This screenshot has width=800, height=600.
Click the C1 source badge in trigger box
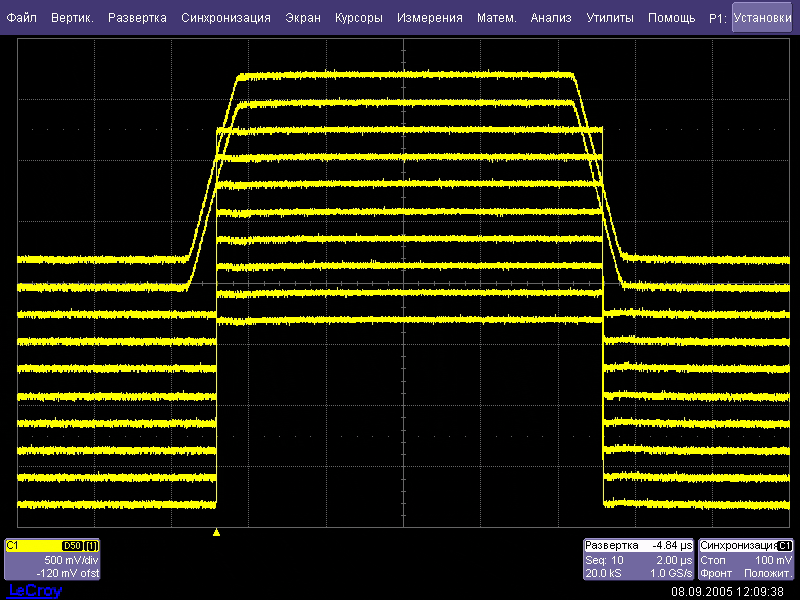785,546
